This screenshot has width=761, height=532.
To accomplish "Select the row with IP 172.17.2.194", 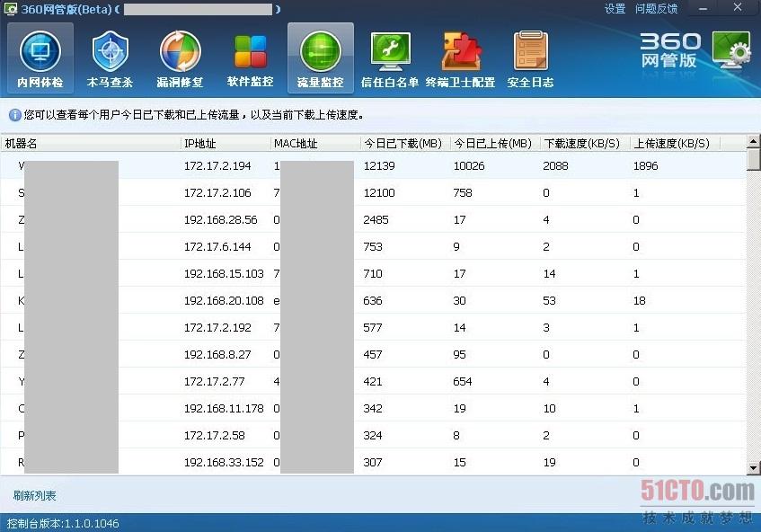I will [373, 166].
